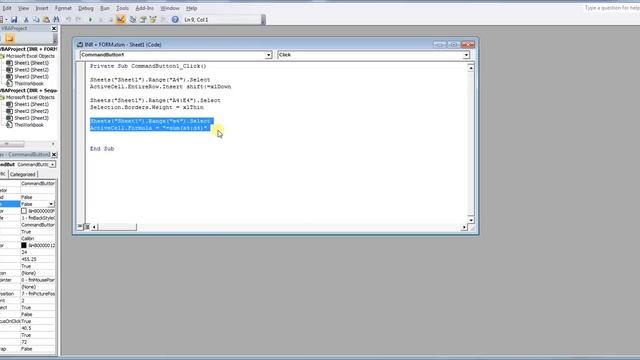
Task: Select Sheet1 under the INR + Sequ project
Action: [31, 104]
